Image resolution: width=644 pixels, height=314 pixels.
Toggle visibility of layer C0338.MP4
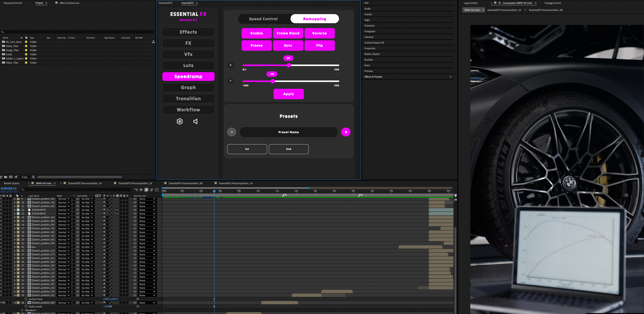click(2, 210)
